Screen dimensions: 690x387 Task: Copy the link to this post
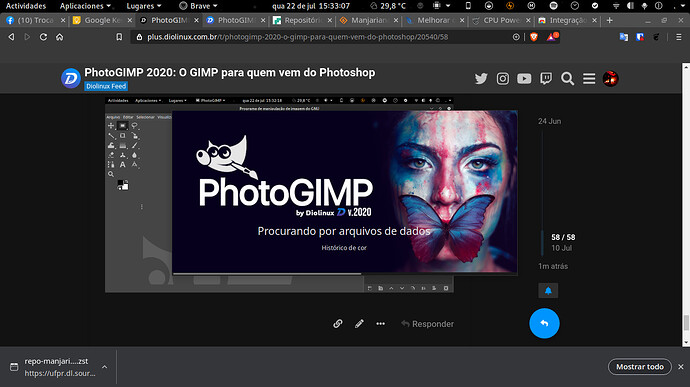(338, 324)
